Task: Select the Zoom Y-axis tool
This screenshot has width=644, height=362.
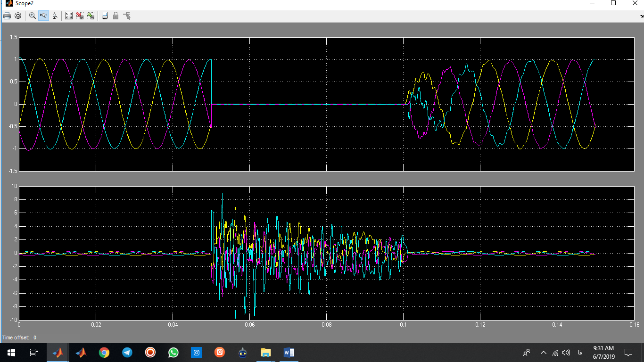Action: click(x=55, y=16)
